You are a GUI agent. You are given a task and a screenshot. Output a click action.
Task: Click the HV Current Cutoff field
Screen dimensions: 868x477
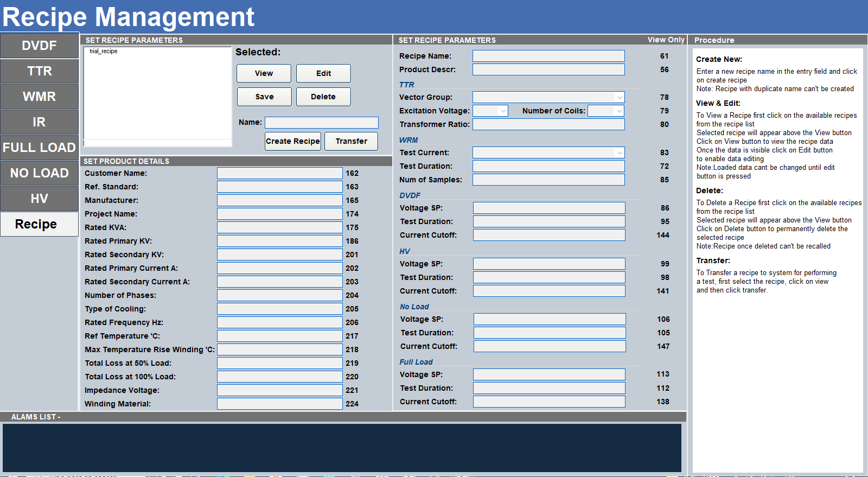(549, 291)
